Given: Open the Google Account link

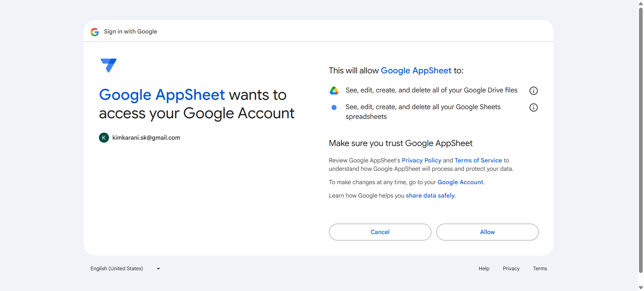Looking at the screenshot, I should (460, 182).
